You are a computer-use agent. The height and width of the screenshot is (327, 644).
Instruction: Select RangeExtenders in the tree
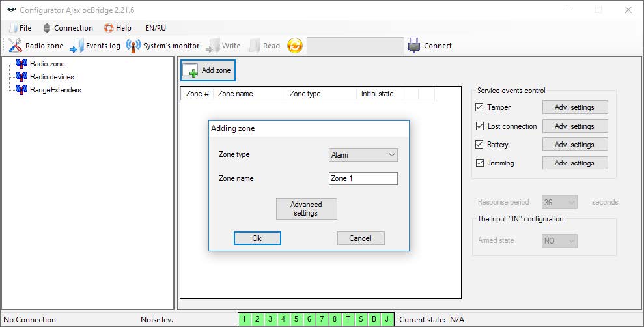(x=55, y=90)
